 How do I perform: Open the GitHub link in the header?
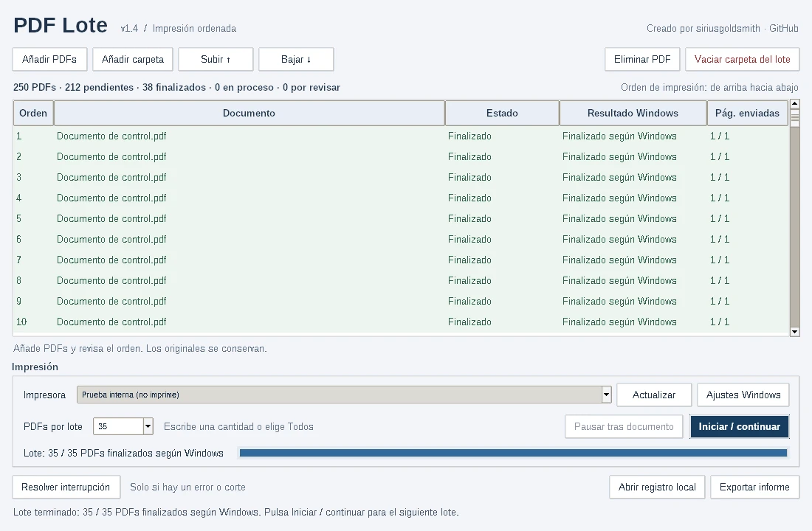click(783, 29)
